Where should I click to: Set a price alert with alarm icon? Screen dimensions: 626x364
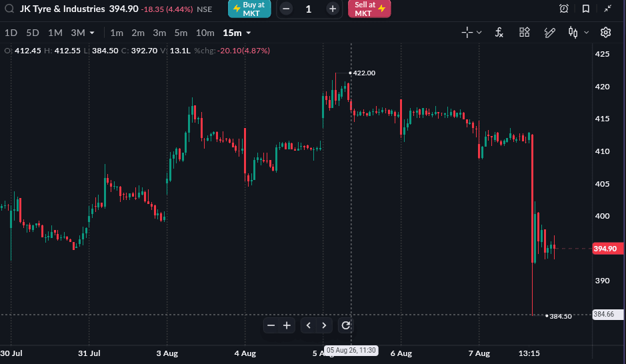564,9
